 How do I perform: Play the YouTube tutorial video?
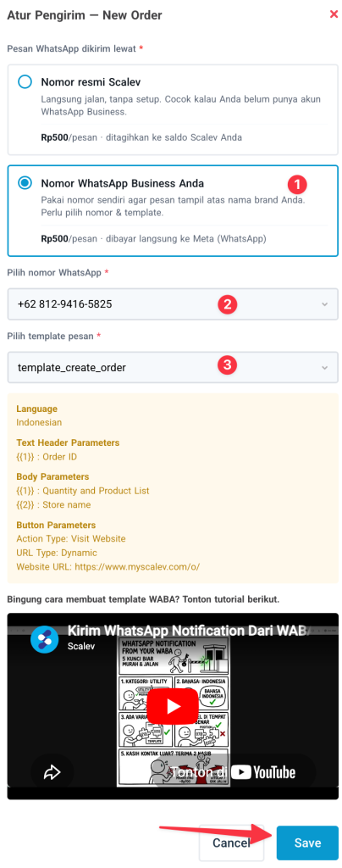pyautogui.click(x=173, y=706)
